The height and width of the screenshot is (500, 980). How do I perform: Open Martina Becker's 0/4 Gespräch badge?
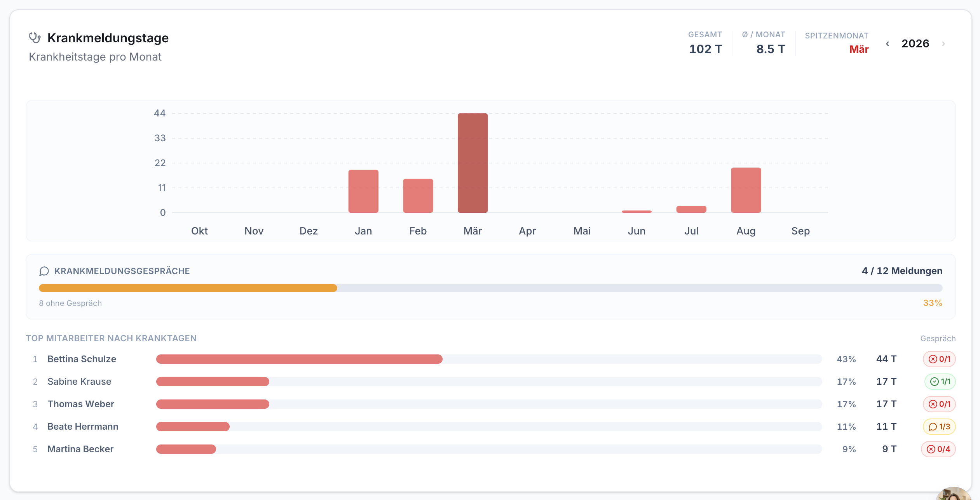click(938, 449)
